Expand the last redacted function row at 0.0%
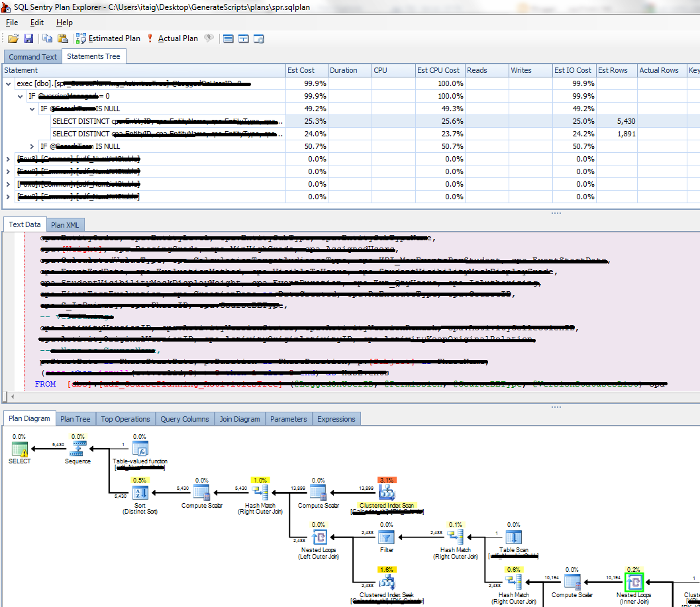The image size is (700, 607). tap(8, 197)
